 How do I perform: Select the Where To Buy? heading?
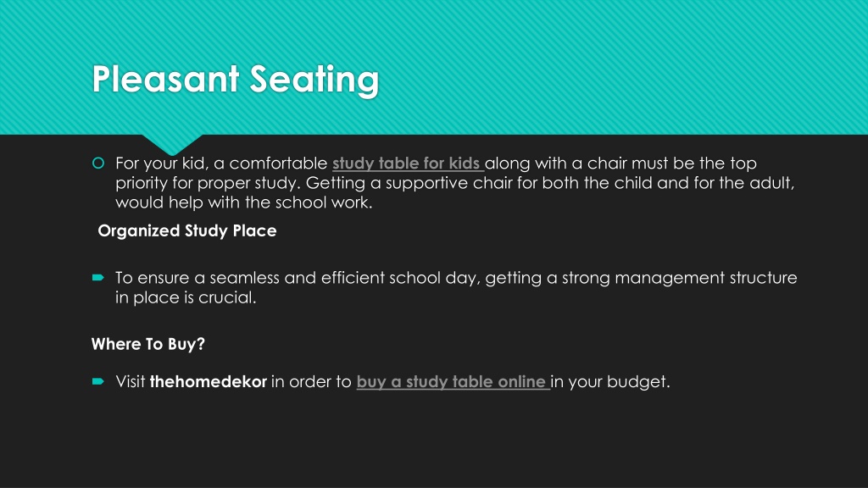tap(147, 344)
